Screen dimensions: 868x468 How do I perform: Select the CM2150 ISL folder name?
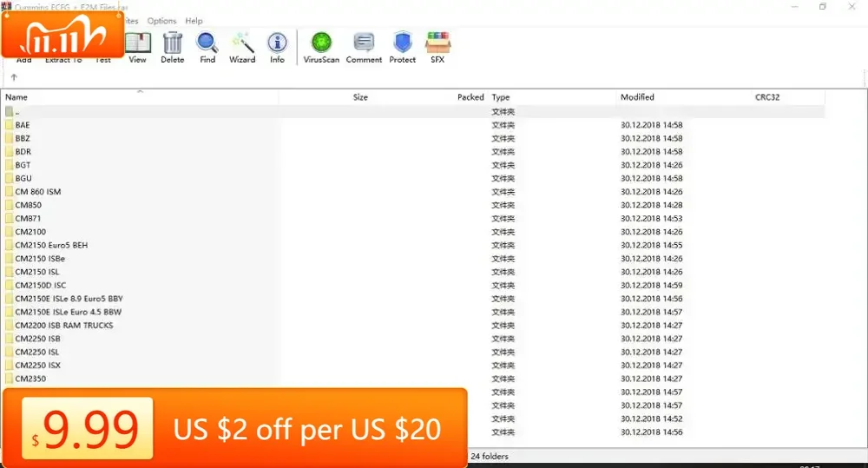(x=37, y=272)
